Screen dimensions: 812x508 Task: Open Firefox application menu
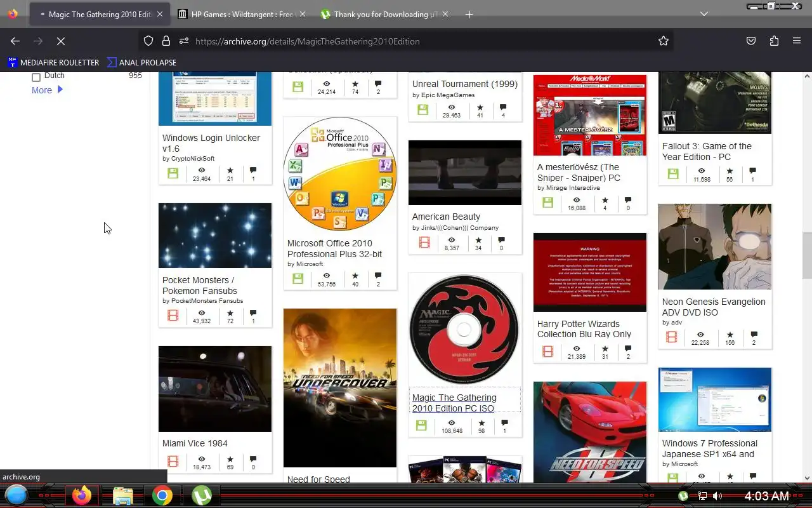tap(797, 41)
